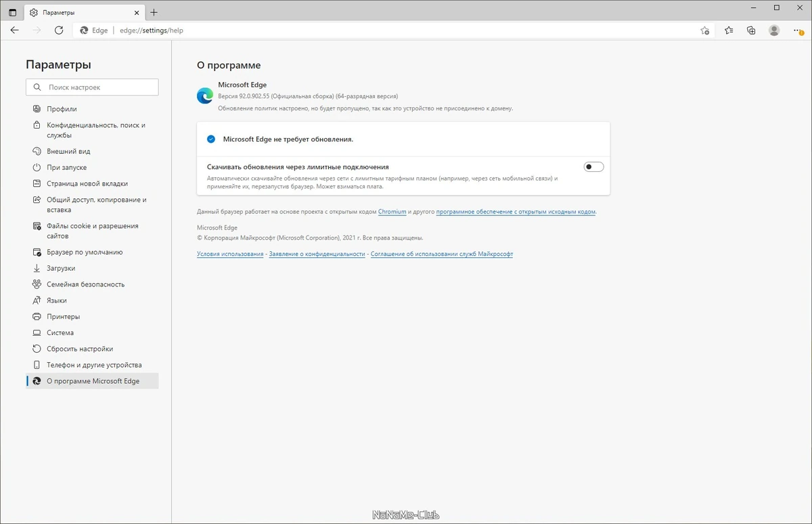Open При запуске settings section
812x524 pixels.
92,167
